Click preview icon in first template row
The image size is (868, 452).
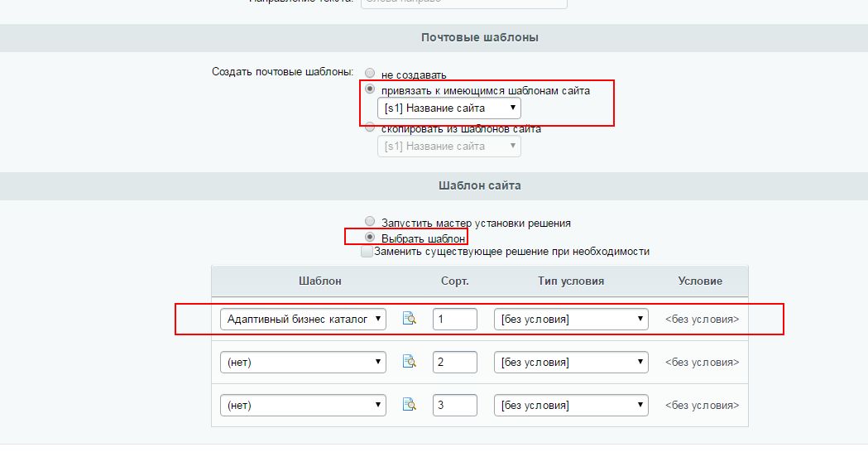pyautogui.click(x=409, y=319)
